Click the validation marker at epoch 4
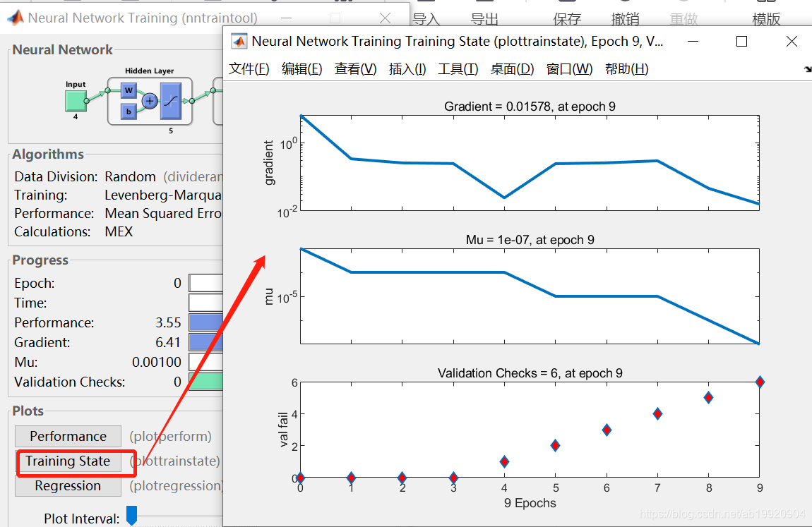 [x=504, y=461]
